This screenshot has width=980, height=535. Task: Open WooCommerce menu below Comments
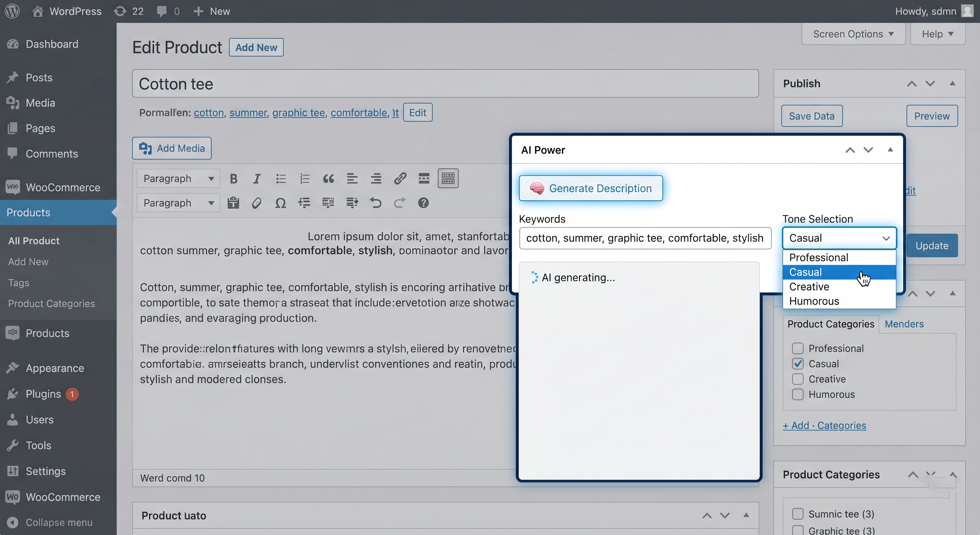pos(58,187)
